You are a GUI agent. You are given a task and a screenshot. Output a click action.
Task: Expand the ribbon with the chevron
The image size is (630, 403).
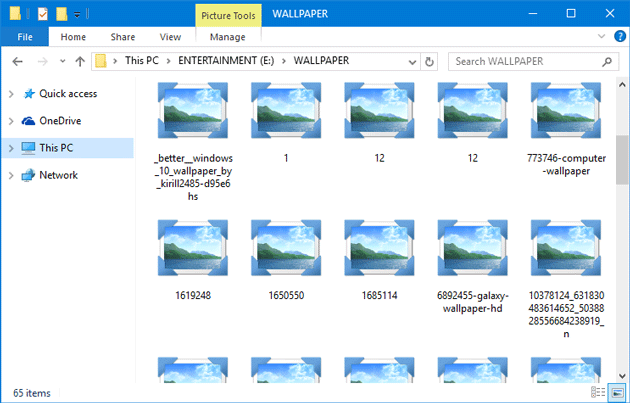coord(601,37)
